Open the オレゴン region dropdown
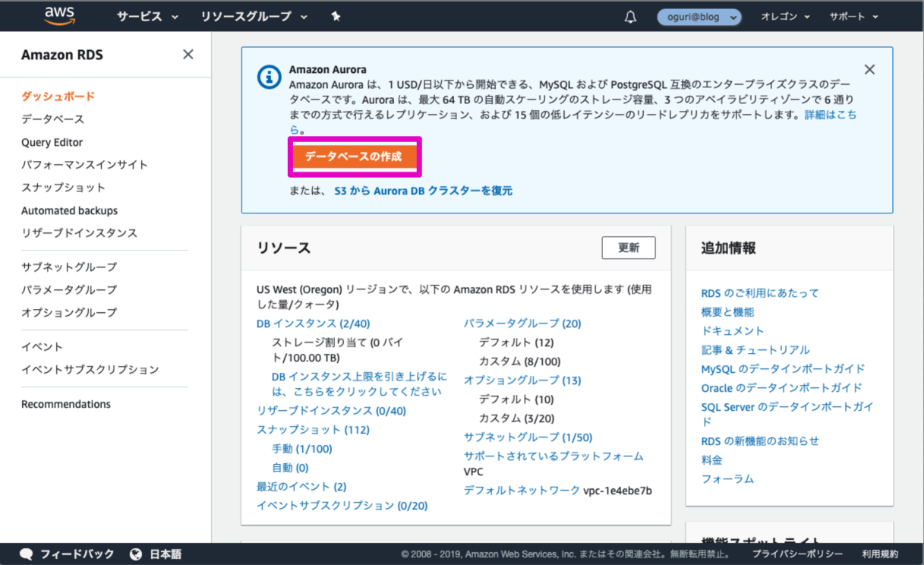Viewport: 924px width, 565px height. click(x=785, y=16)
